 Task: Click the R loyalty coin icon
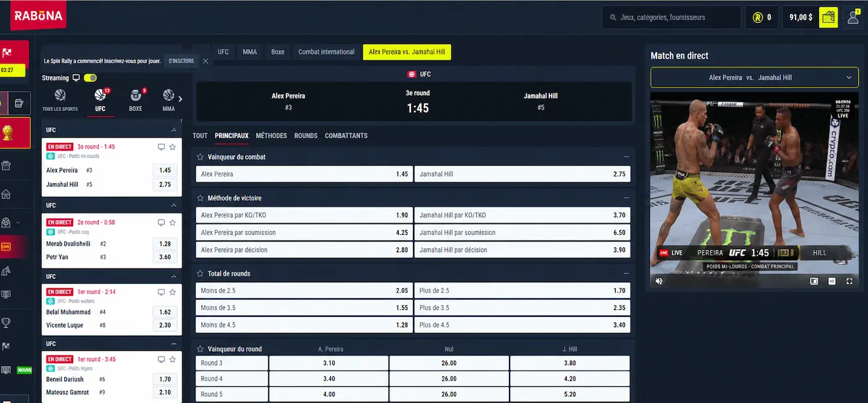pos(757,17)
